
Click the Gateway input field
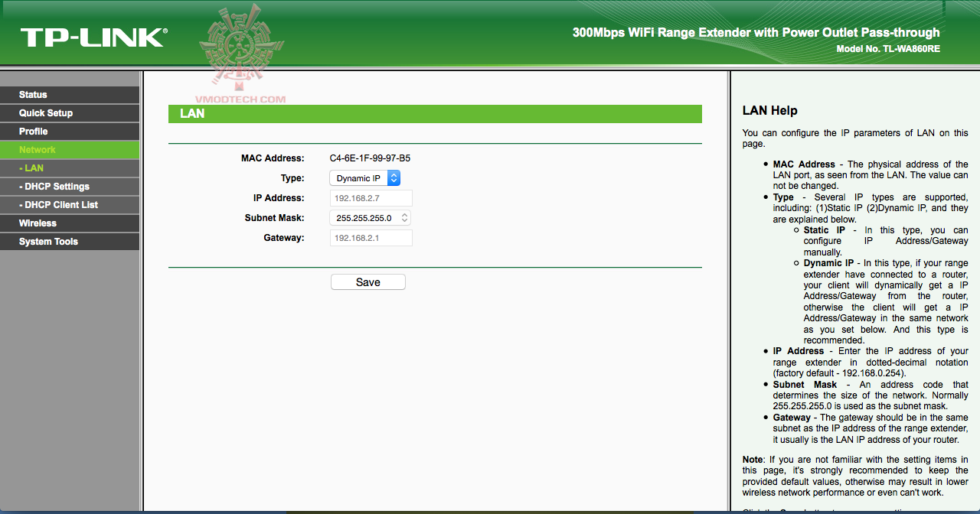coord(371,238)
